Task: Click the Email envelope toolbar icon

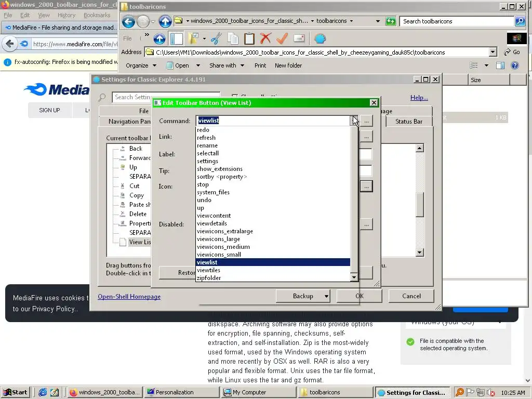Action: (299, 38)
